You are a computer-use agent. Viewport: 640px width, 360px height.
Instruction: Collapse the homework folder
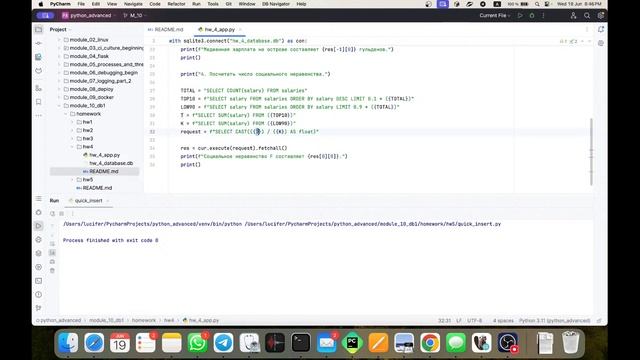(x=66, y=114)
